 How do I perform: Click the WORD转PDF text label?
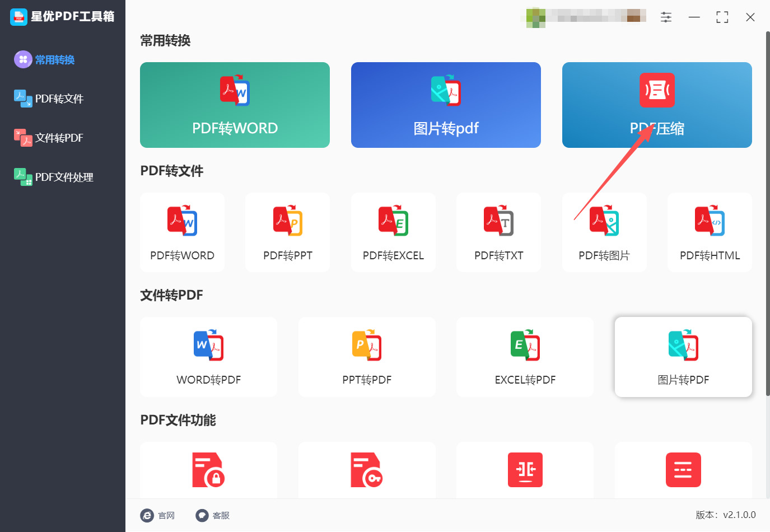tap(208, 380)
